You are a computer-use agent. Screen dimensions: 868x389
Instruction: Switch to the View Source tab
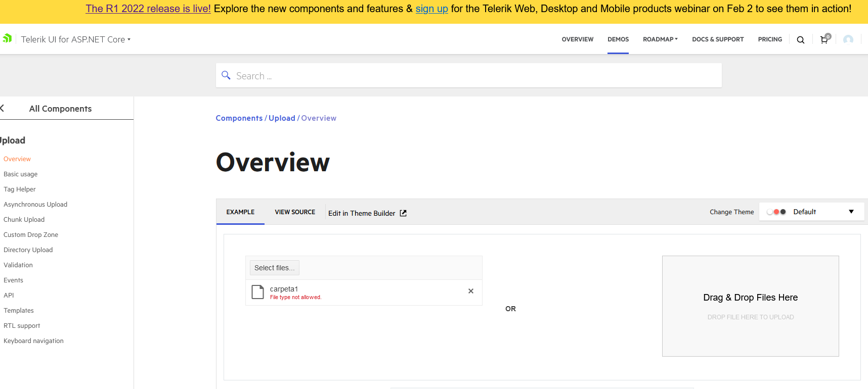click(x=295, y=212)
